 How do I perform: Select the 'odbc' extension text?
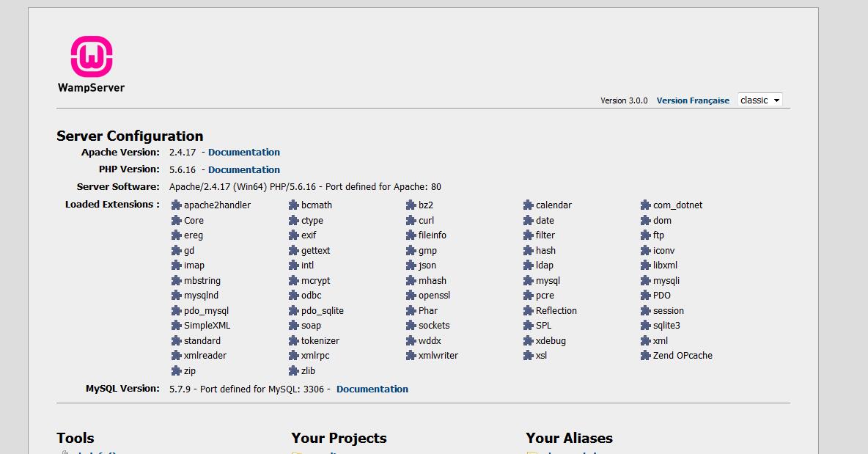(x=311, y=296)
